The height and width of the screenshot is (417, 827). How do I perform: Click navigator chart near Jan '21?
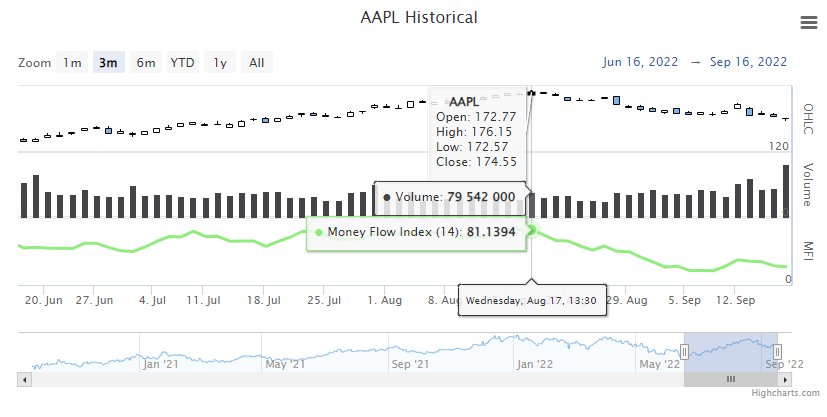pyautogui.click(x=160, y=350)
